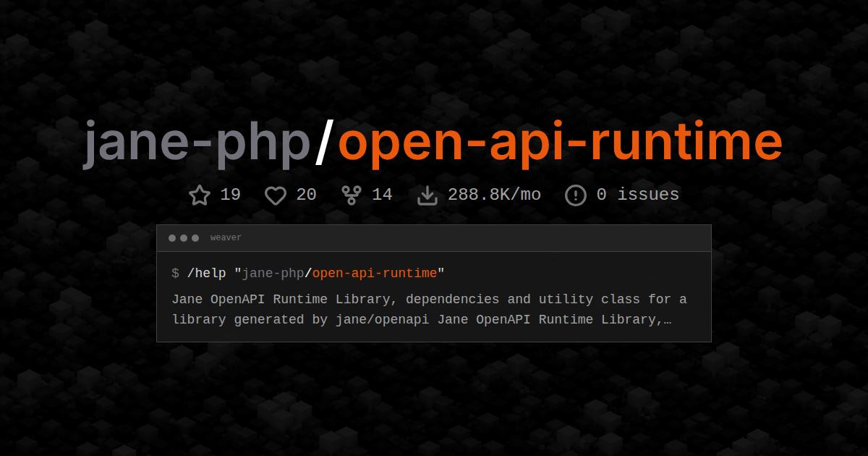Click description line starting 'Jane OpenAPI Runtime Library, dependencies'
This screenshot has height=456, width=868.
[x=430, y=299]
